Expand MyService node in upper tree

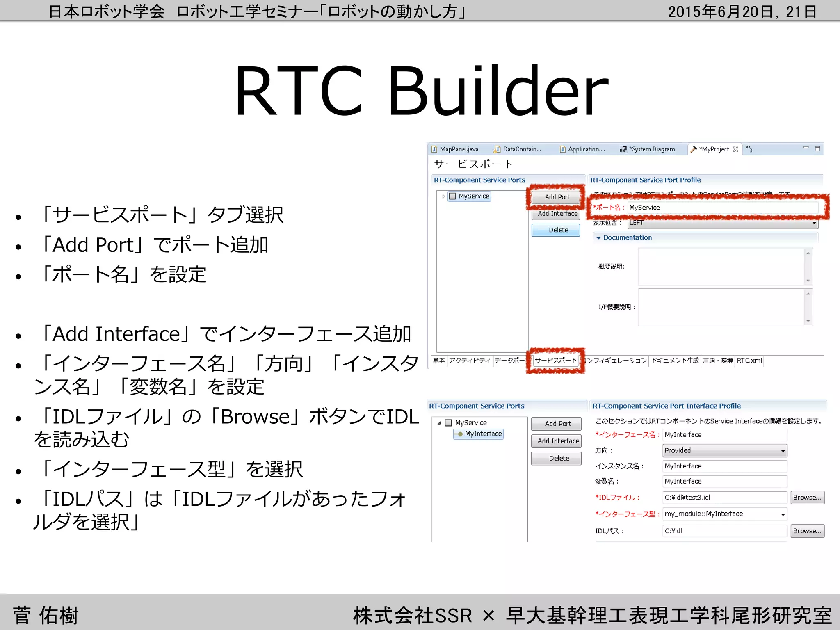(443, 196)
